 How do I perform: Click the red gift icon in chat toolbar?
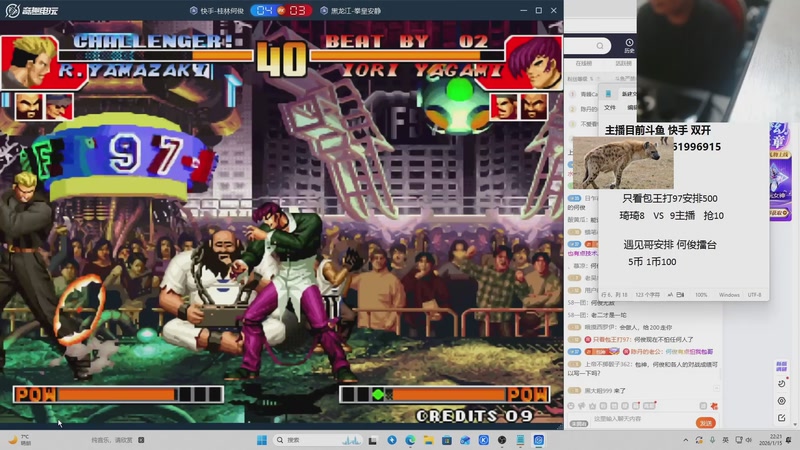tap(714, 406)
